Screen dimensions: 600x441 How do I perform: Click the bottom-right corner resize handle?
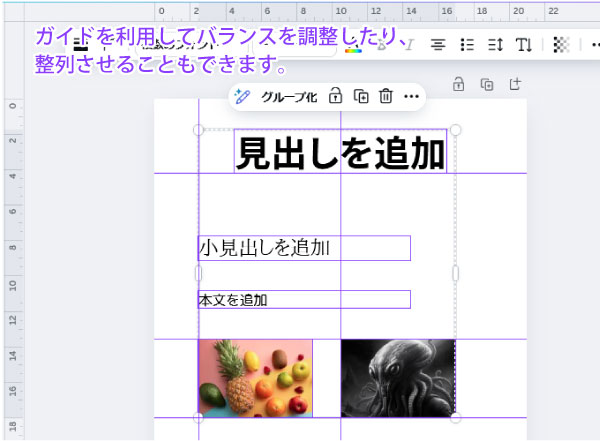(x=455, y=417)
